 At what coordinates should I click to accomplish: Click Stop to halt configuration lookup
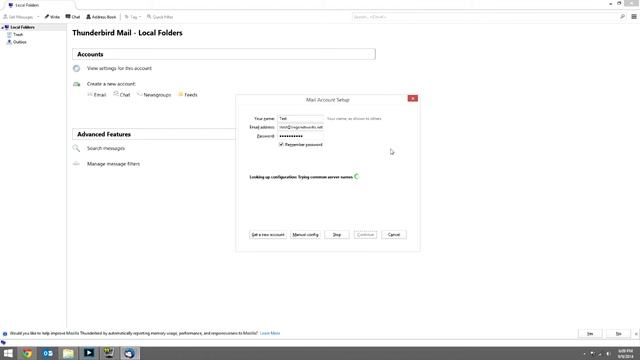(337, 235)
